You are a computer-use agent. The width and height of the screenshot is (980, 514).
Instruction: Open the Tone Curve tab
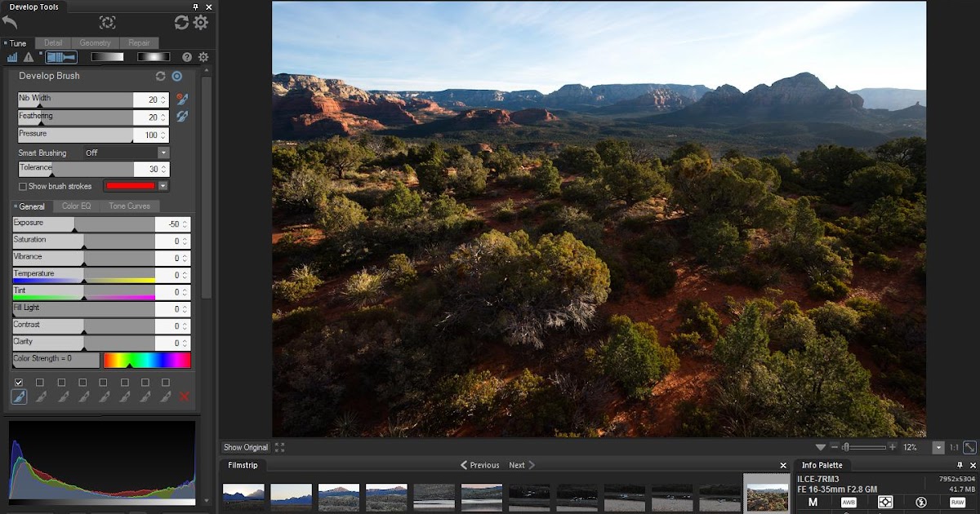(129, 206)
